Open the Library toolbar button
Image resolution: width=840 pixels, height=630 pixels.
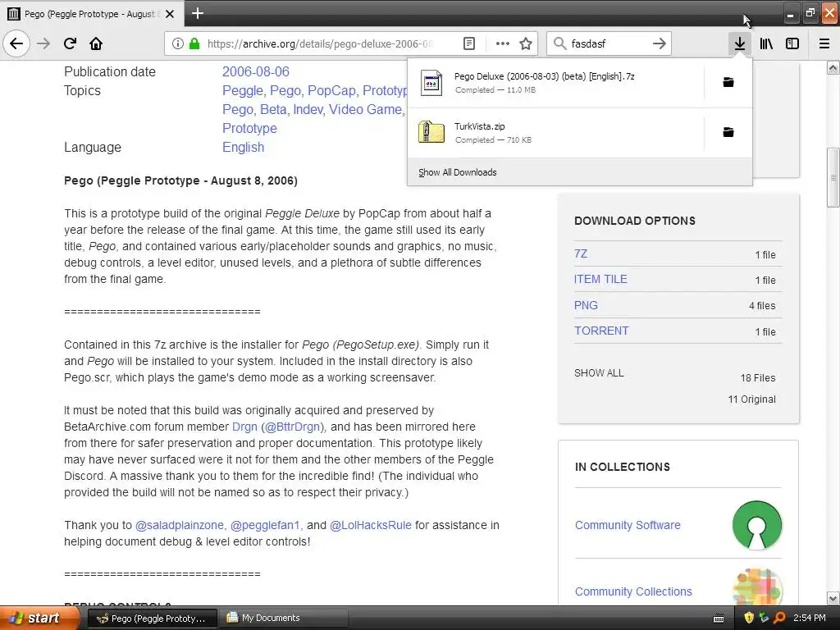click(x=766, y=43)
